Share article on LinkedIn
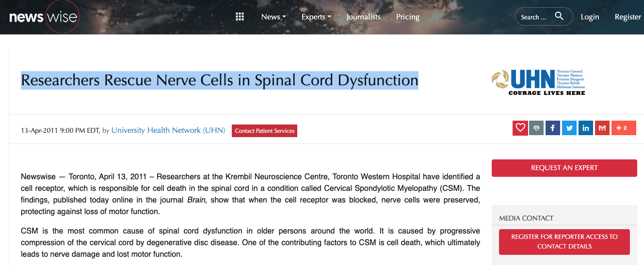This screenshot has width=644, height=265. pyautogui.click(x=586, y=128)
